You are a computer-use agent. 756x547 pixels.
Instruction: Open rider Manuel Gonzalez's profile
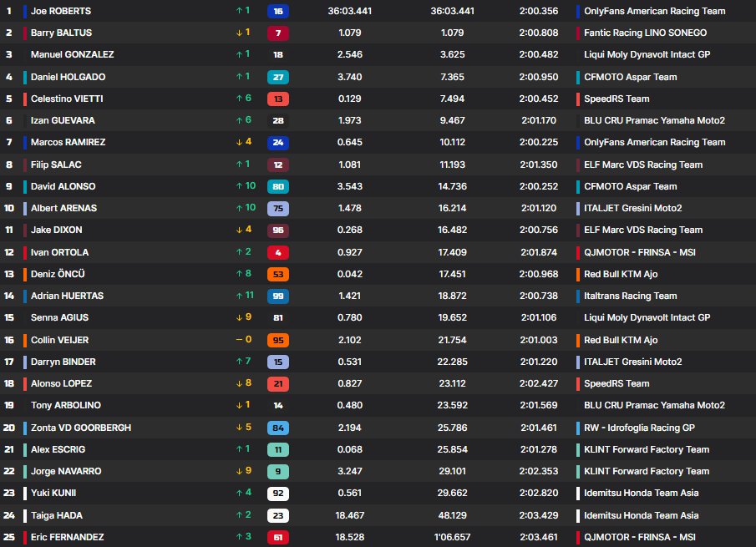[x=72, y=54]
